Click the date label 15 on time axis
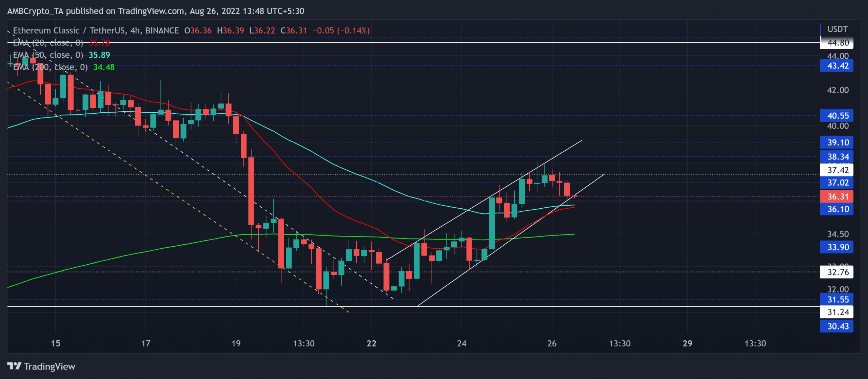 [x=56, y=343]
